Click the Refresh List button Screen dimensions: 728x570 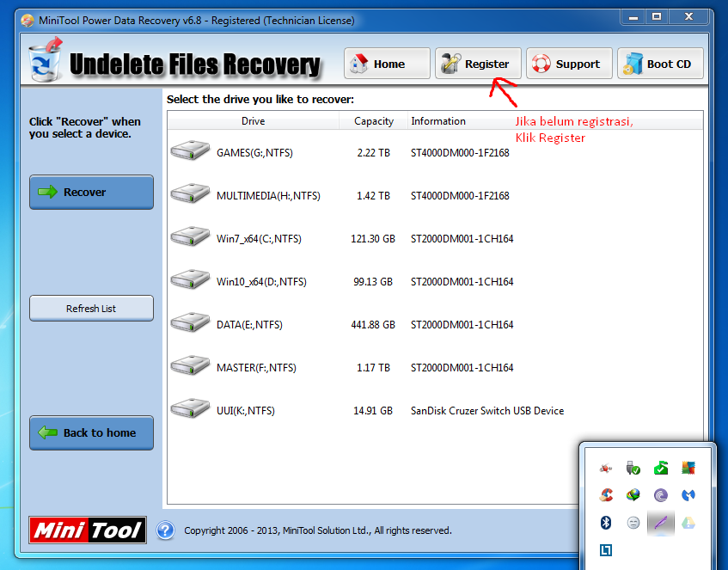[x=91, y=308]
